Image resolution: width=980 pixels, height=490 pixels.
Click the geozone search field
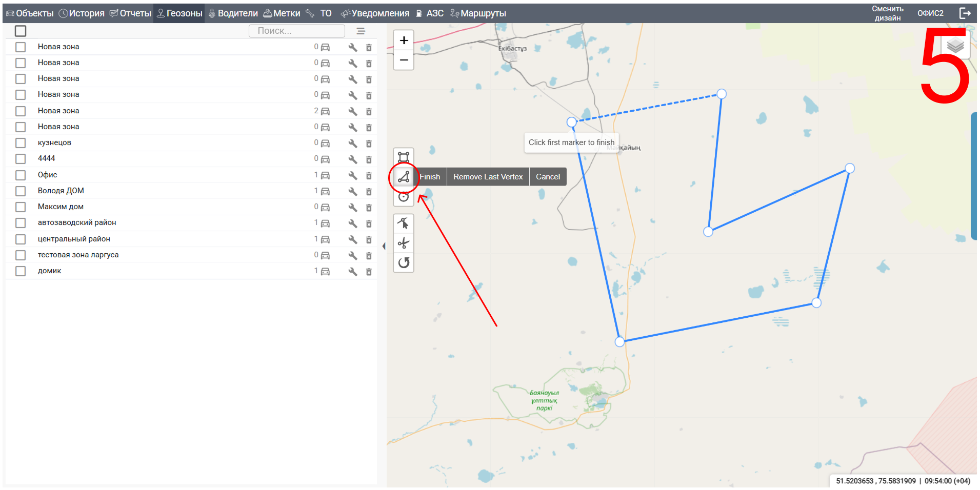[x=296, y=31]
